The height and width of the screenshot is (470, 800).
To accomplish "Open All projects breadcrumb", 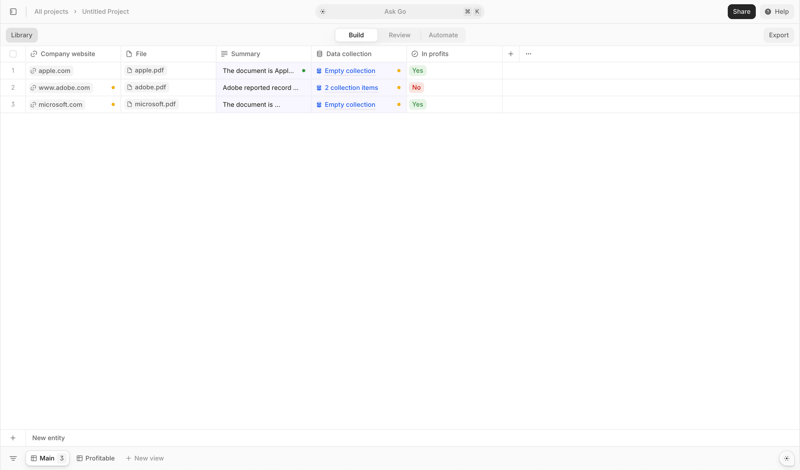I will pos(51,11).
